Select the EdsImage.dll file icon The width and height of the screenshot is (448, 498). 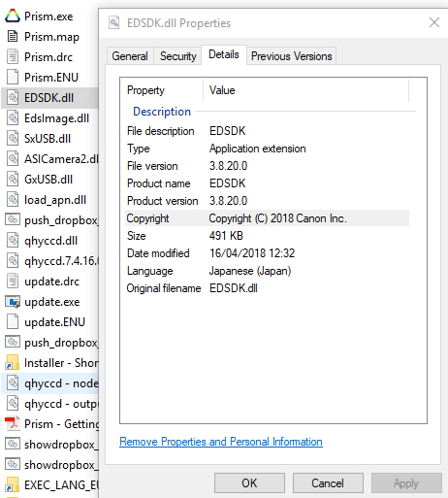coord(13,118)
